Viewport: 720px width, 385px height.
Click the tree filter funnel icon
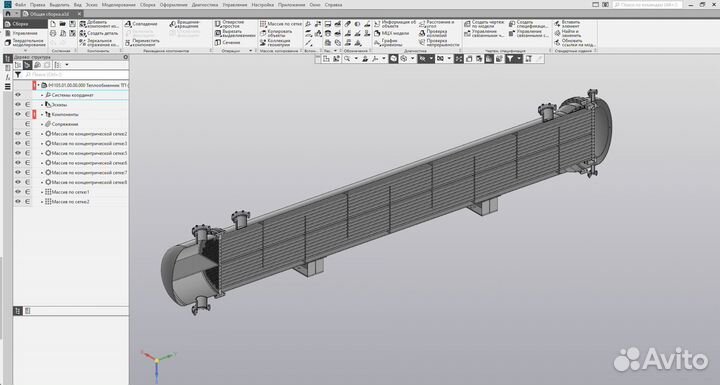[17, 74]
